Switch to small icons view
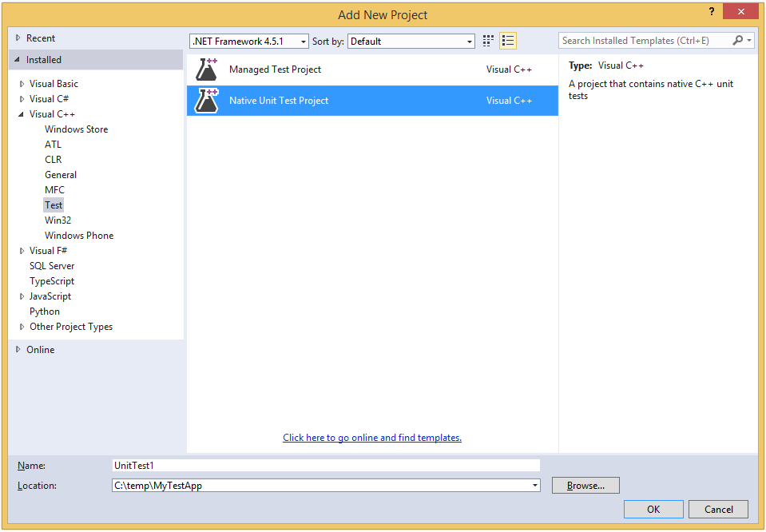The height and width of the screenshot is (532, 766). tap(488, 41)
